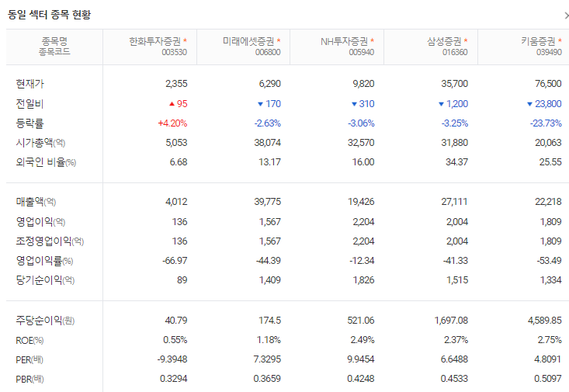The image size is (569, 392).
Task: Click the PER value 7.3295
Action: (267, 359)
